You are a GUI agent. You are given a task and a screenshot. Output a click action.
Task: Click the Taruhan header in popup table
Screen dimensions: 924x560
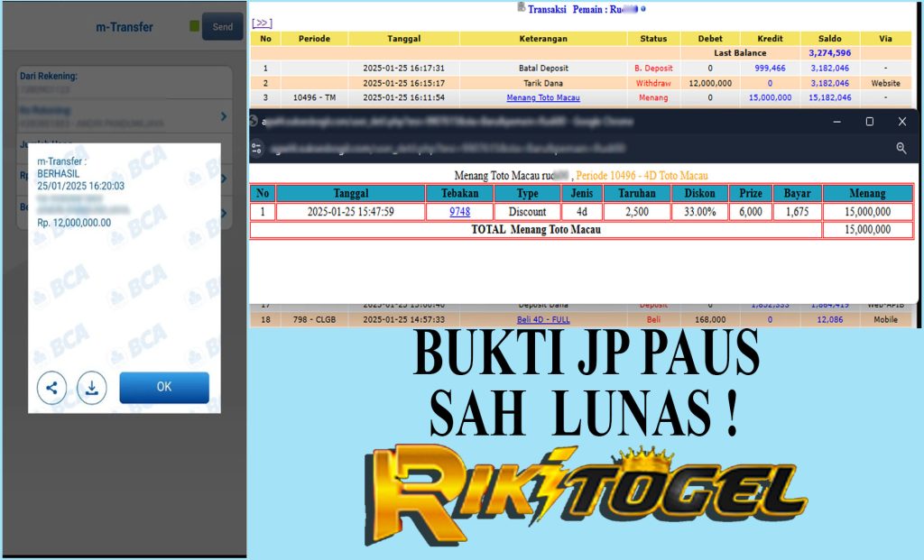[x=637, y=193]
